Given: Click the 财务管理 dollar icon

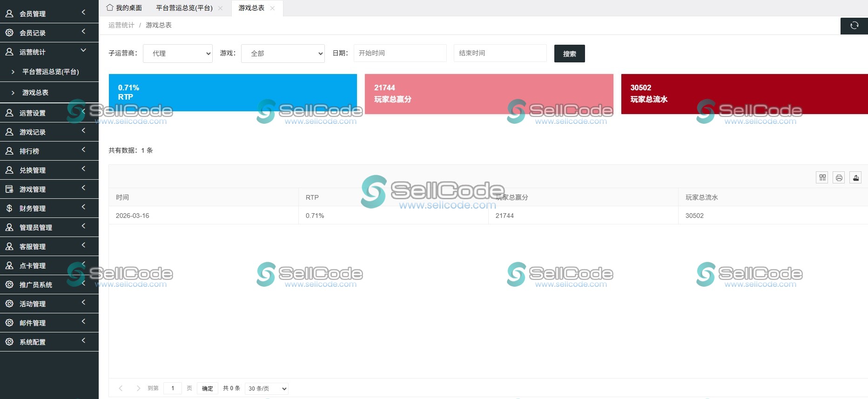Looking at the screenshot, I should (9, 208).
